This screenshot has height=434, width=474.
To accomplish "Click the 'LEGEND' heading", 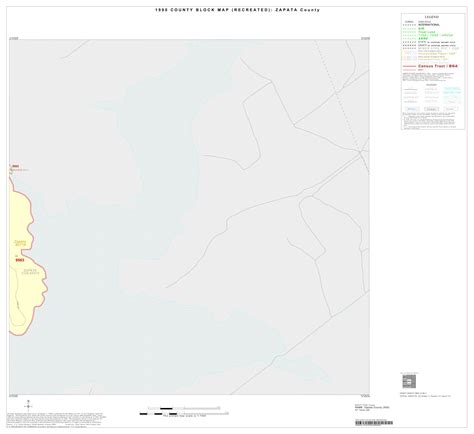I will click(x=432, y=17).
